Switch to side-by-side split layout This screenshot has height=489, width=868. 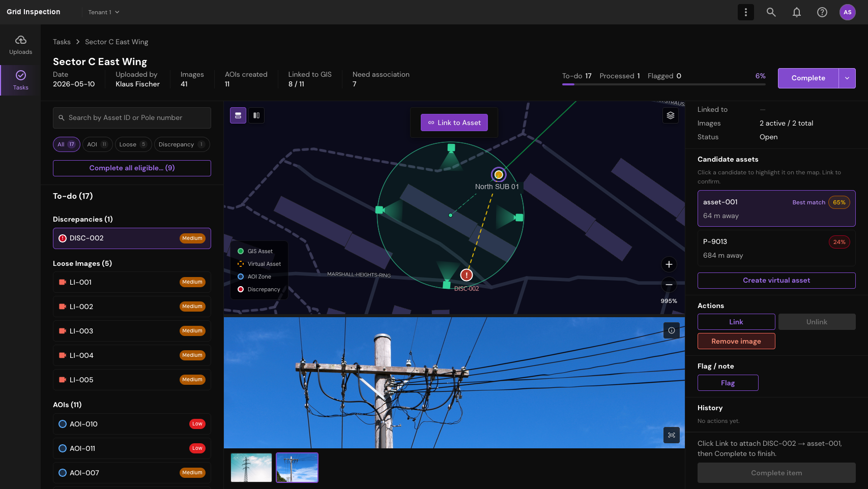(x=256, y=115)
